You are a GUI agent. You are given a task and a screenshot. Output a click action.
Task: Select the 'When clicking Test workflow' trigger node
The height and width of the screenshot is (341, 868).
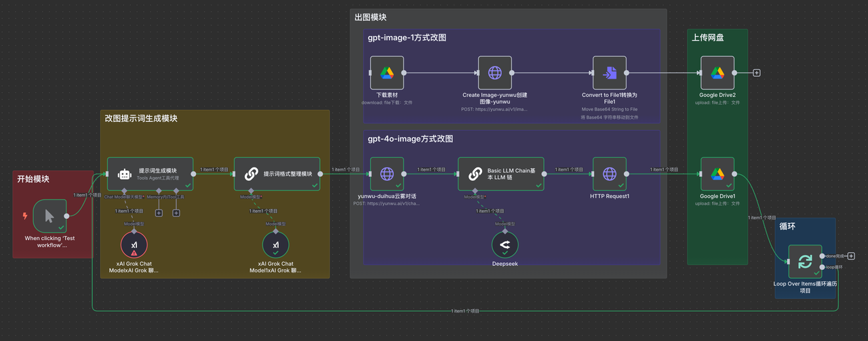(x=50, y=216)
